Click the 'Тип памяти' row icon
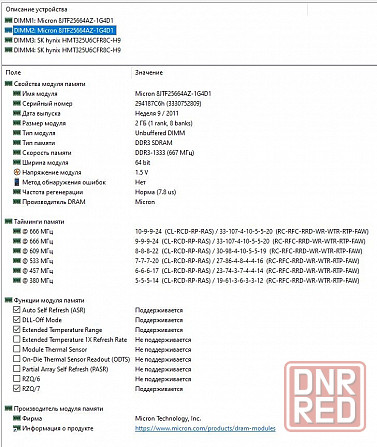Screen dimensions: 377x447 (x=17, y=143)
